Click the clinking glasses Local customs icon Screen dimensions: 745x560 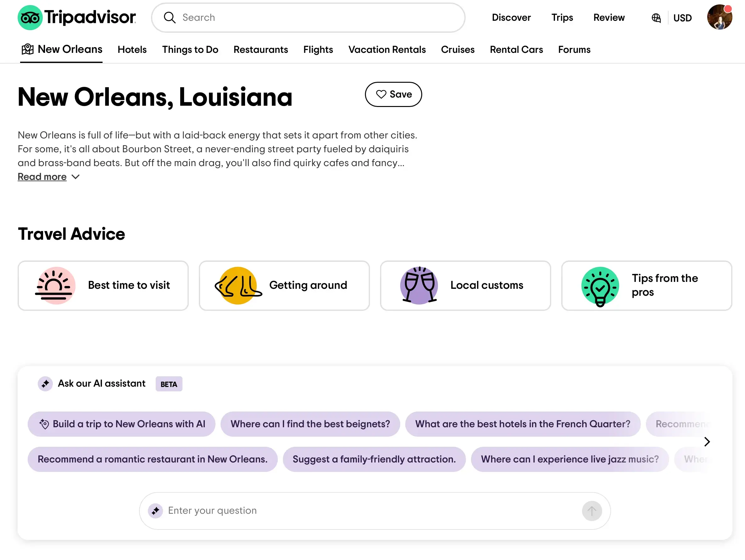419,286
